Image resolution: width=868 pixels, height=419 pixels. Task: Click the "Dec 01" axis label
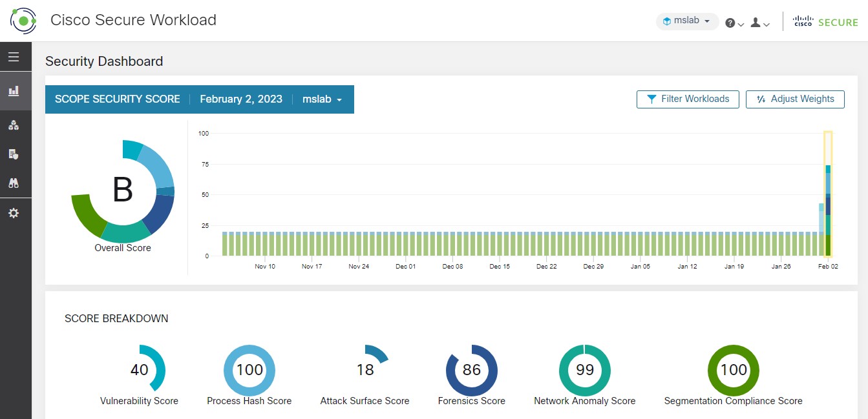406,266
